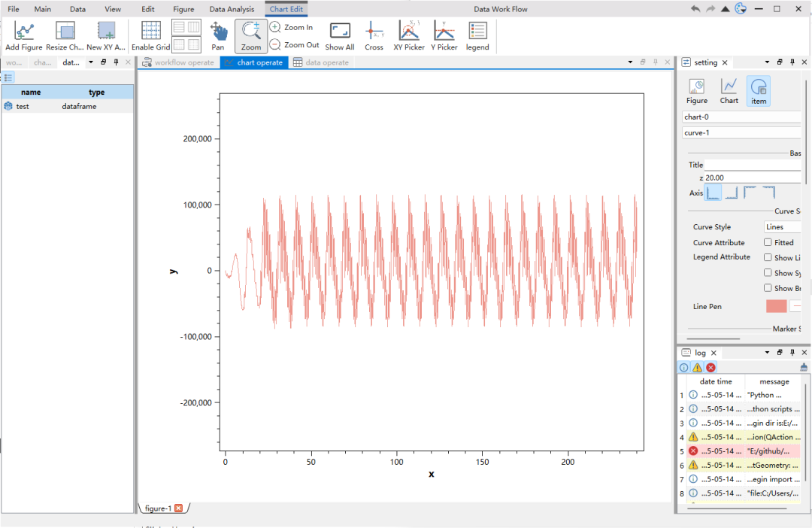Image resolution: width=812 pixels, height=528 pixels.
Task: Open the View ribbon tab
Action: (113, 9)
